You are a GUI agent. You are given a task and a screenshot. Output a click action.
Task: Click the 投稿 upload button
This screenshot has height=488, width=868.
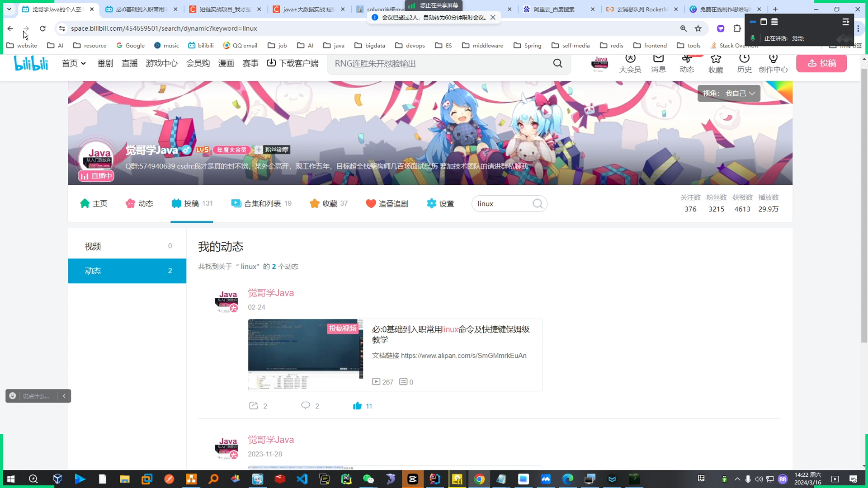click(821, 63)
